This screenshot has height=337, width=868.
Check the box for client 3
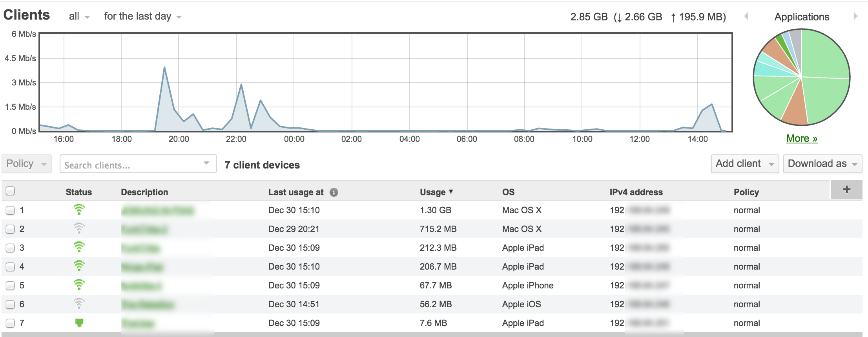tap(11, 248)
